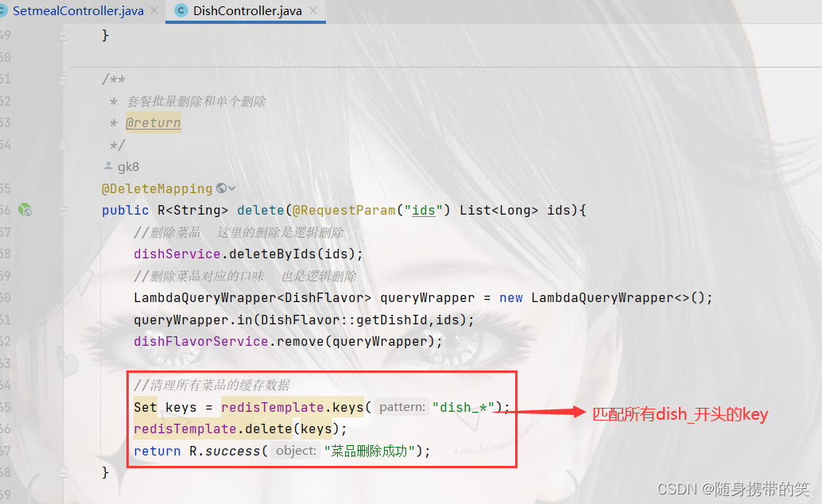Screen dimensions: 822x504
Task: Switch to the SetmealController.java tab
Action: [78, 11]
